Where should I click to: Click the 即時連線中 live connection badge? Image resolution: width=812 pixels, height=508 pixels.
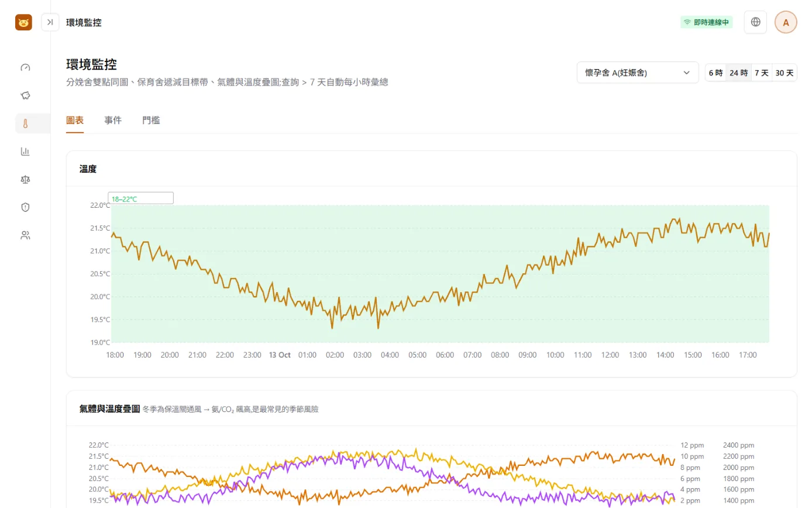(x=706, y=22)
